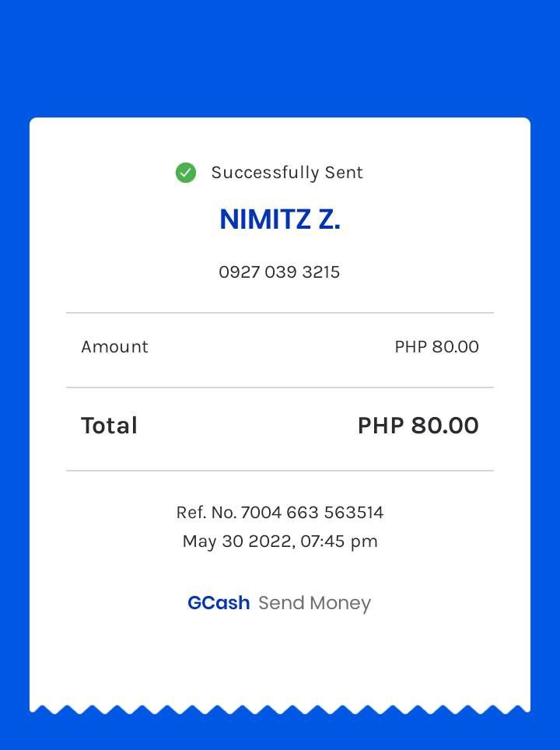The width and height of the screenshot is (560, 750).
Task: Tap the recipient name NIMITZ Z.
Action: [280, 219]
